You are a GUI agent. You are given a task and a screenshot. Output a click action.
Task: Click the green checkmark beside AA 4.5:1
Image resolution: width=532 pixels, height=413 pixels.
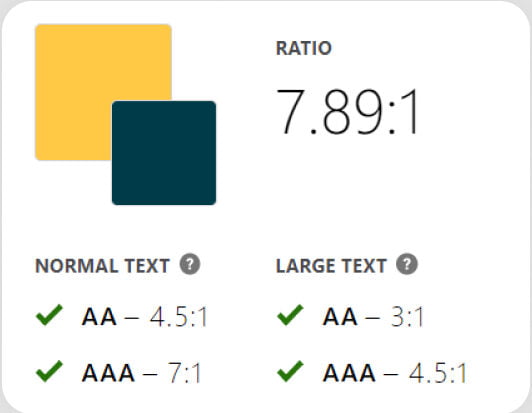pyautogui.click(x=50, y=315)
